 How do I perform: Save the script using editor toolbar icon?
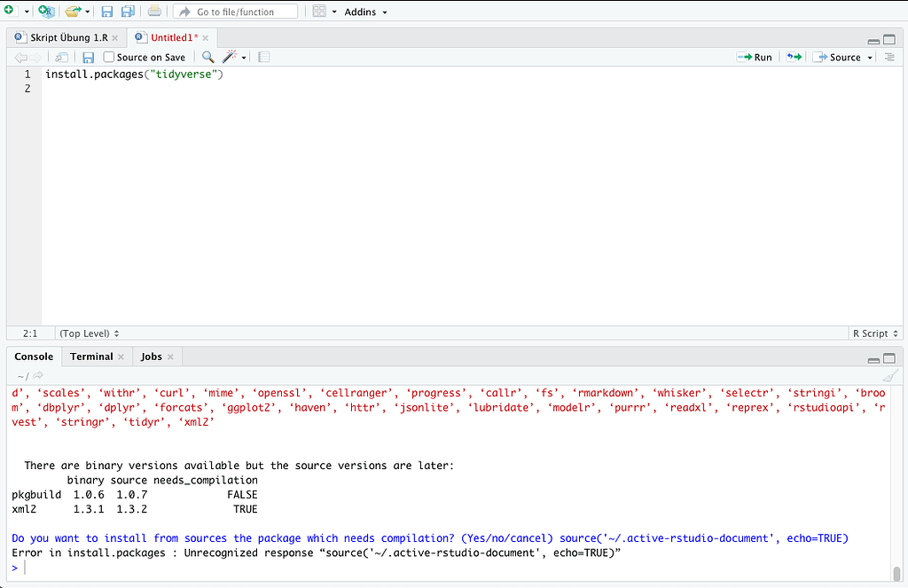click(x=88, y=58)
